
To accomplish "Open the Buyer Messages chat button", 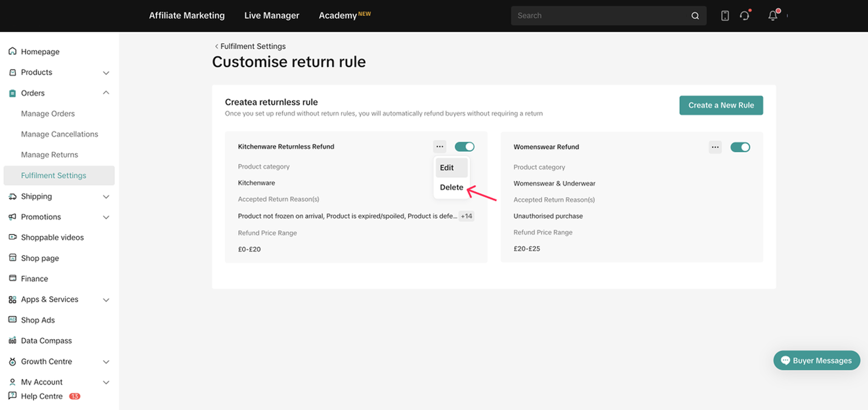I will (x=816, y=360).
